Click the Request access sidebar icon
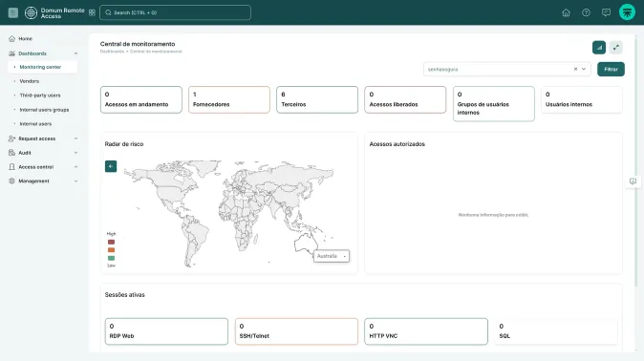644x361 pixels. point(11,138)
